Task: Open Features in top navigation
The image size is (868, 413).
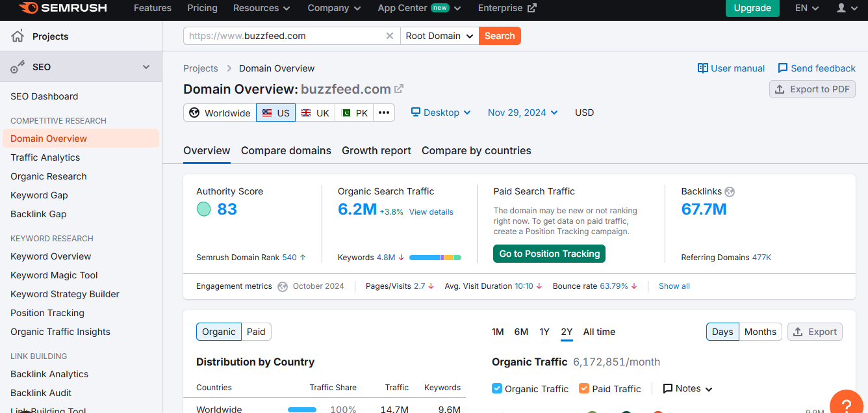Action: point(153,8)
